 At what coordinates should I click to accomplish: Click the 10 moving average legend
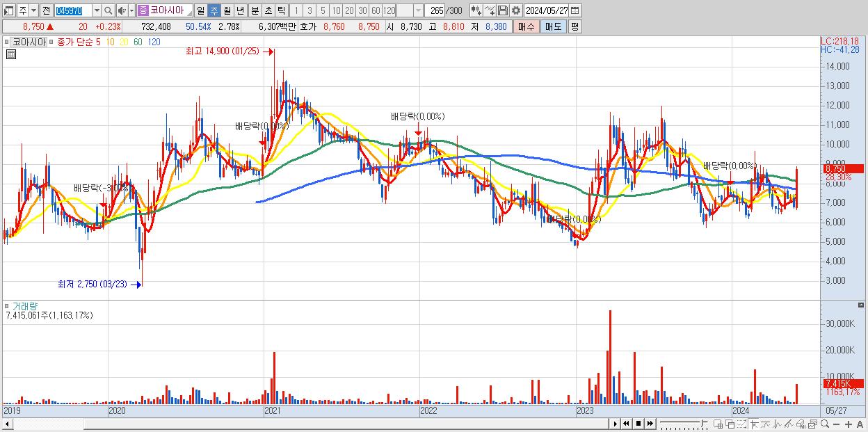click(111, 42)
